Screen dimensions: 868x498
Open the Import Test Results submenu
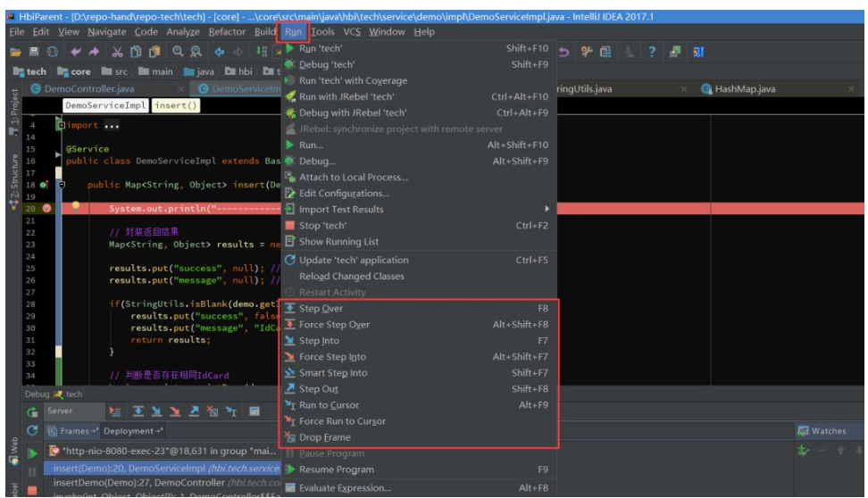click(419, 209)
